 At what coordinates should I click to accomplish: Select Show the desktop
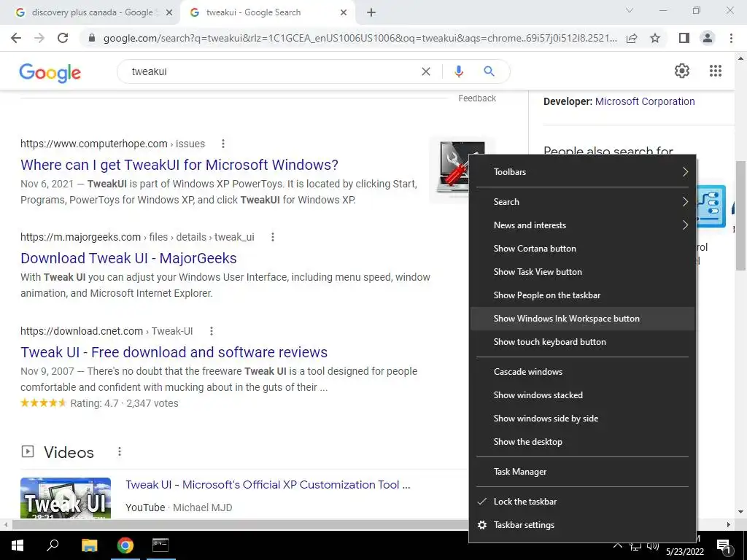(x=582, y=442)
